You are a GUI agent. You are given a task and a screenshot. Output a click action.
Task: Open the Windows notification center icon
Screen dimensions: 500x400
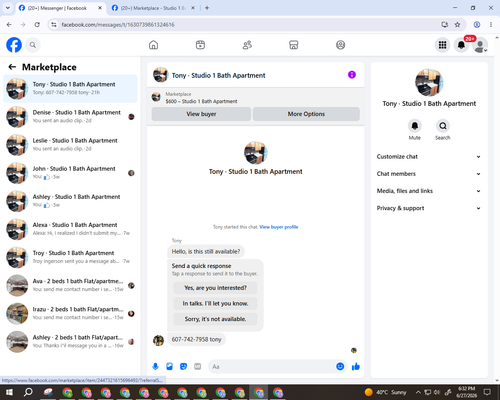click(487, 392)
